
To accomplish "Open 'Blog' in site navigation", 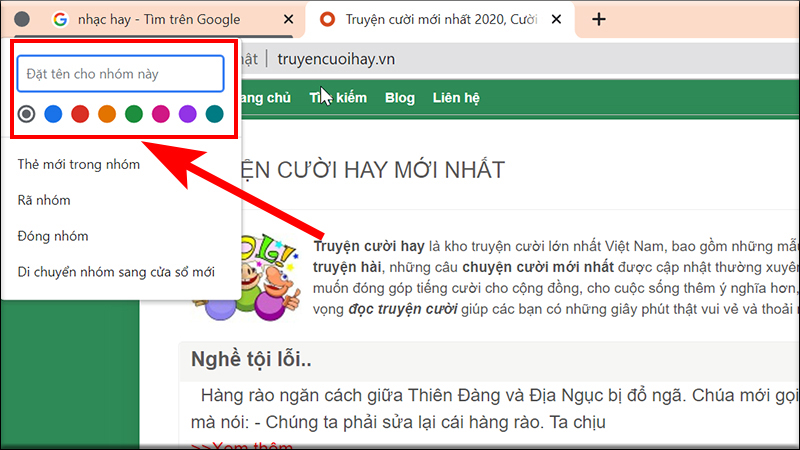I will (399, 97).
